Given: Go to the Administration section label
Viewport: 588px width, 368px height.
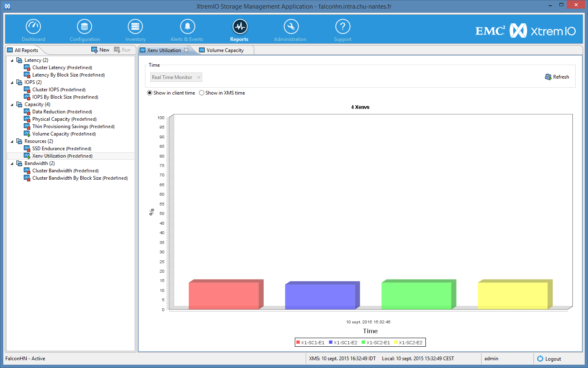Looking at the screenshot, I should [290, 39].
